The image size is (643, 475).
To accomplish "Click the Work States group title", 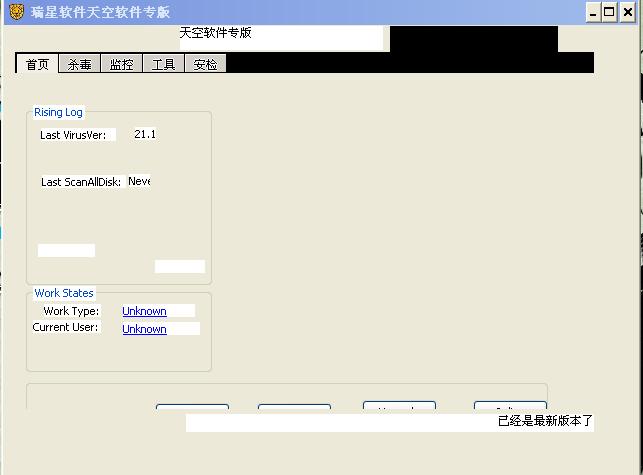I will [x=64, y=293].
